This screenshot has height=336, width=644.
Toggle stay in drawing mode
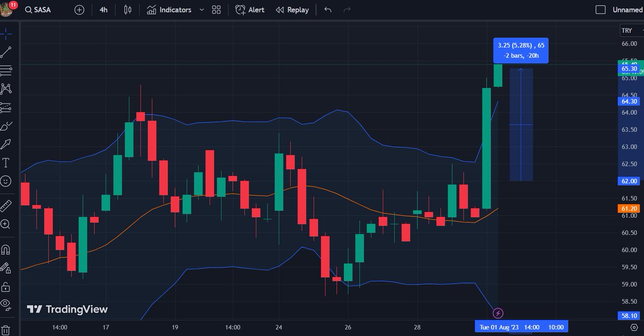pyautogui.click(x=6, y=267)
